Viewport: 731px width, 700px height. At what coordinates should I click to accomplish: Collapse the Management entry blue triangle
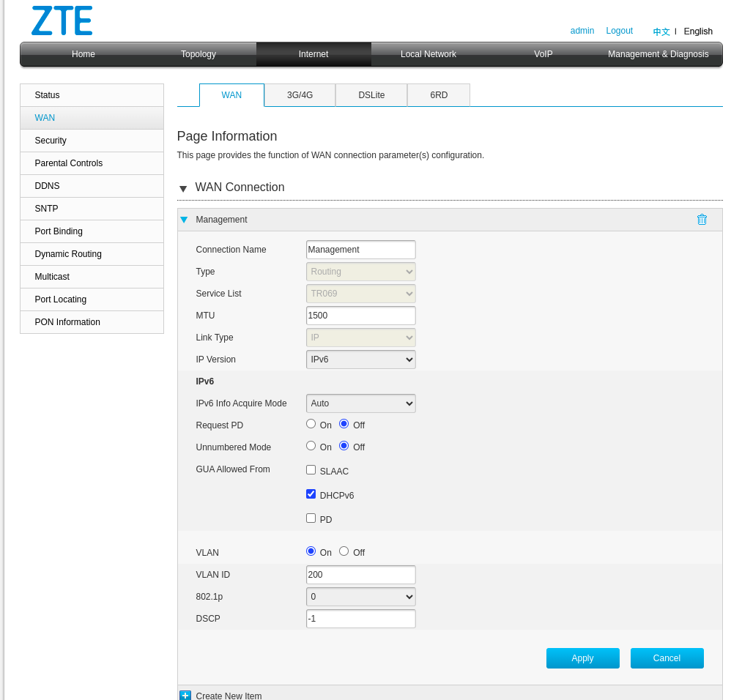[184, 220]
